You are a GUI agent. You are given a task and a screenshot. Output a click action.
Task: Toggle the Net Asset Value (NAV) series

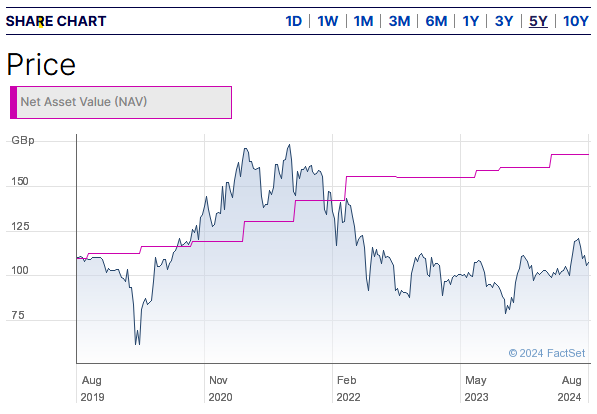point(121,102)
